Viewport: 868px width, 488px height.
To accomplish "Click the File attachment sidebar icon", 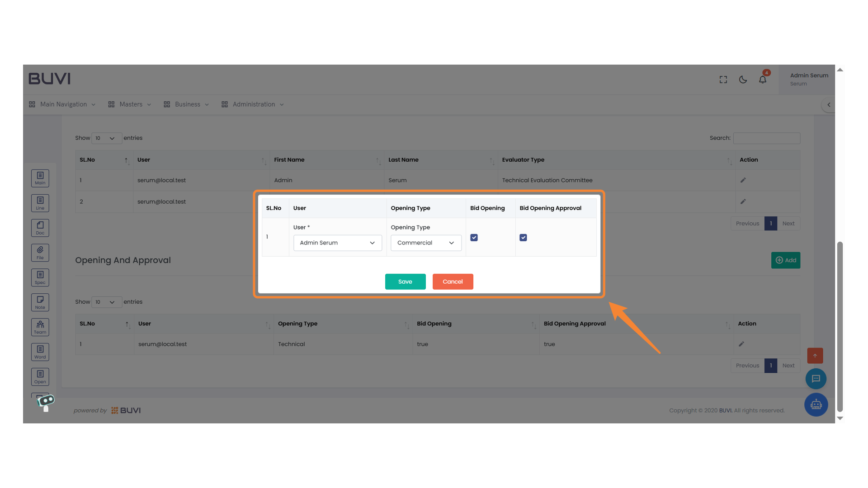I will (40, 253).
